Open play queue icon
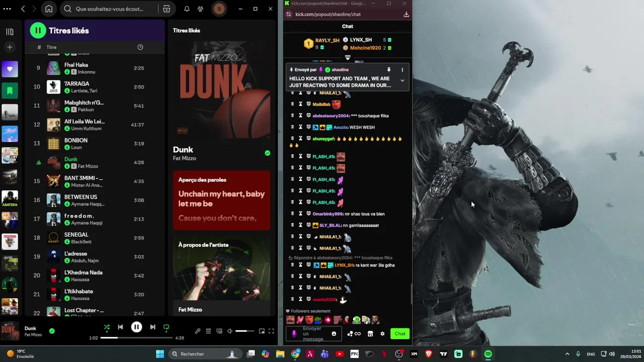The height and width of the screenshot is (362, 644). (208, 331)
